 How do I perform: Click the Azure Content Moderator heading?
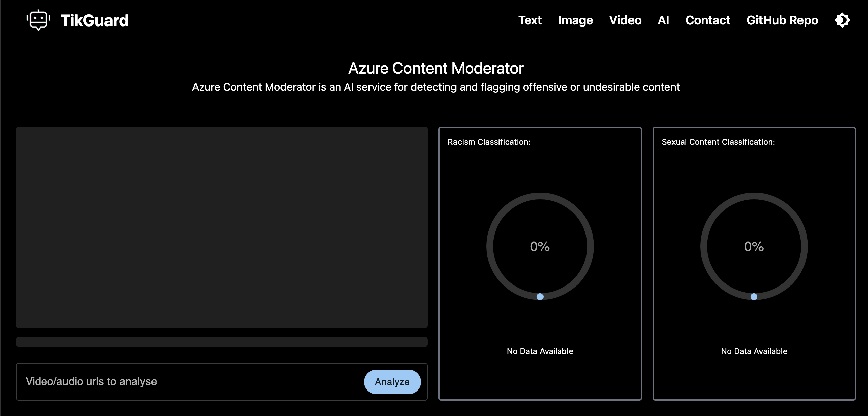(x=435, y=68)
